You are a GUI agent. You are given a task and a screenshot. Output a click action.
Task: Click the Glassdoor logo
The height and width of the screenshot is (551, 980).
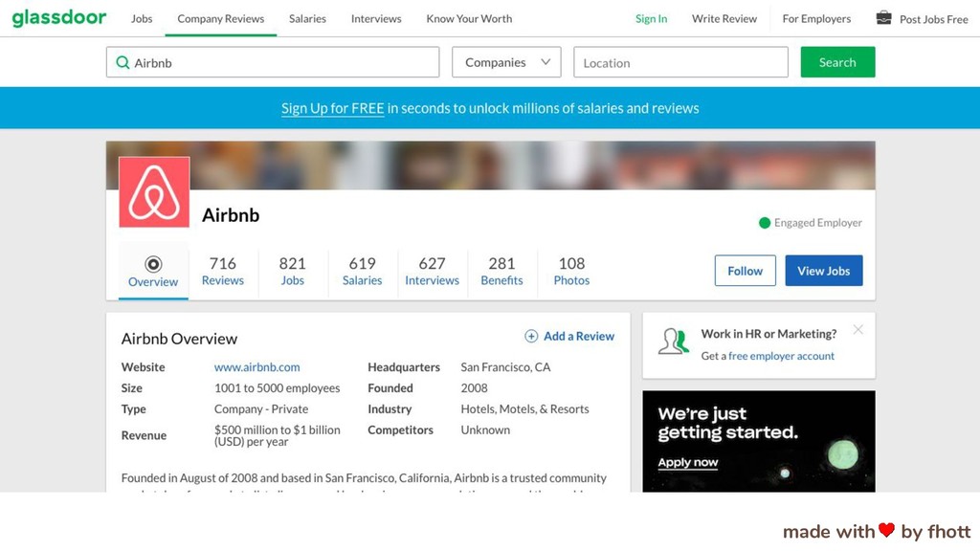coord(59,17)
